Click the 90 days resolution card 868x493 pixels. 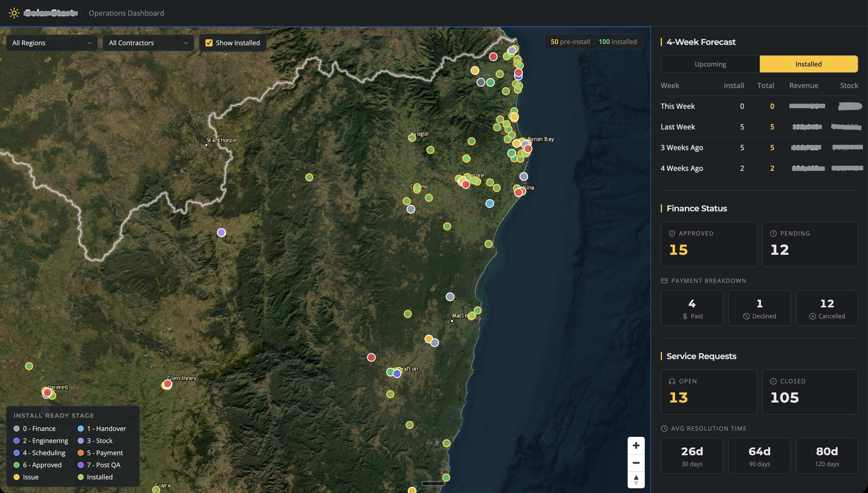759,455
